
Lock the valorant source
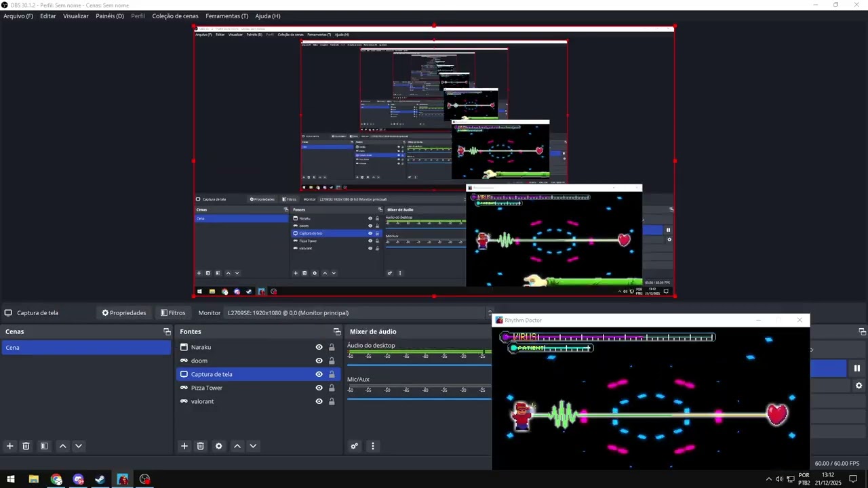pos(332,401)
